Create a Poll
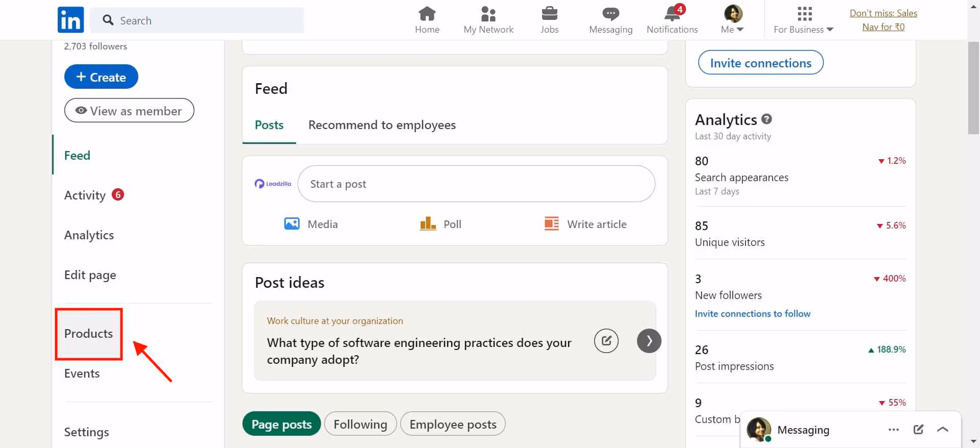 (440, 224)
